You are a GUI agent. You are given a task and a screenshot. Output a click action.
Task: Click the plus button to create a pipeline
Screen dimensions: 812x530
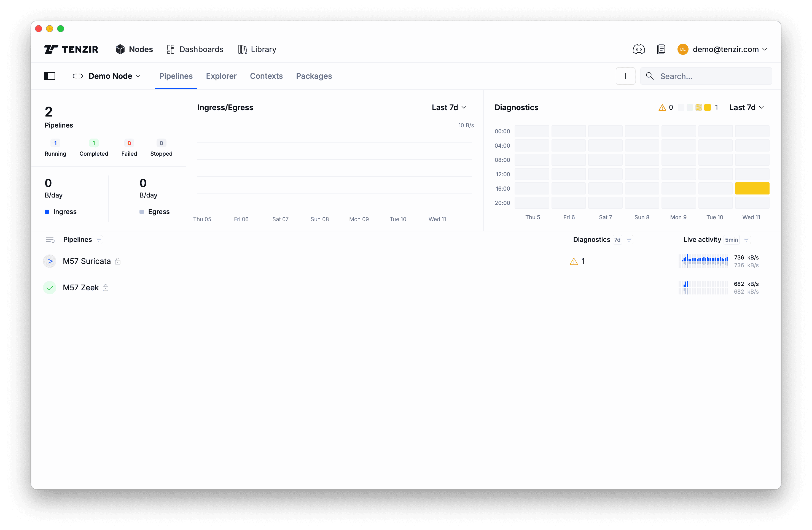625,76
